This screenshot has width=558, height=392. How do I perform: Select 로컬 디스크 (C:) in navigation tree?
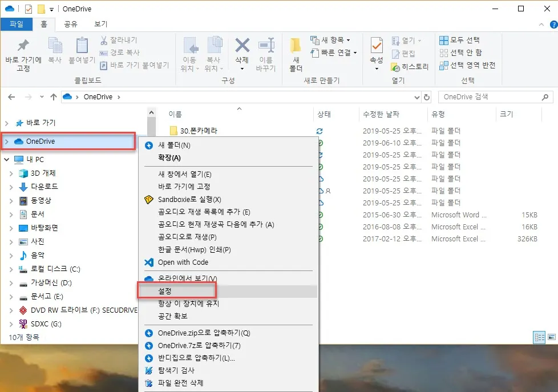click(55, 269)
